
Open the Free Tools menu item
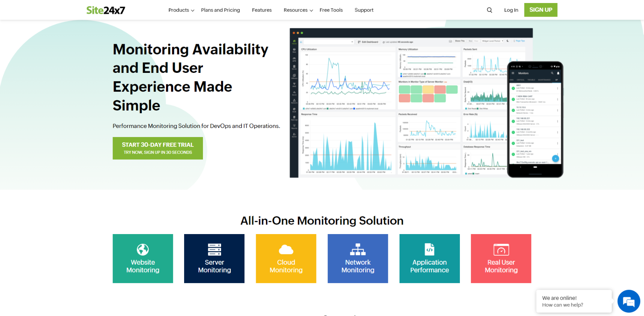pyautogui.click(x=331, y=10)
